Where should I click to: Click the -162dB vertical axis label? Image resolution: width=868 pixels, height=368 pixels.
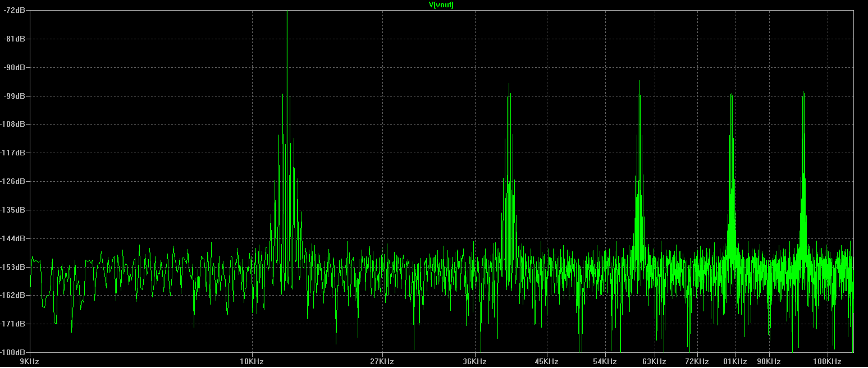point(13,295)
